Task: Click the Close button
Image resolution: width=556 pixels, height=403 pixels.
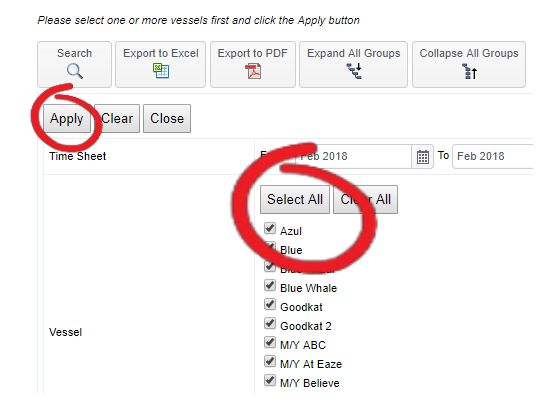Action: (167, 118)
